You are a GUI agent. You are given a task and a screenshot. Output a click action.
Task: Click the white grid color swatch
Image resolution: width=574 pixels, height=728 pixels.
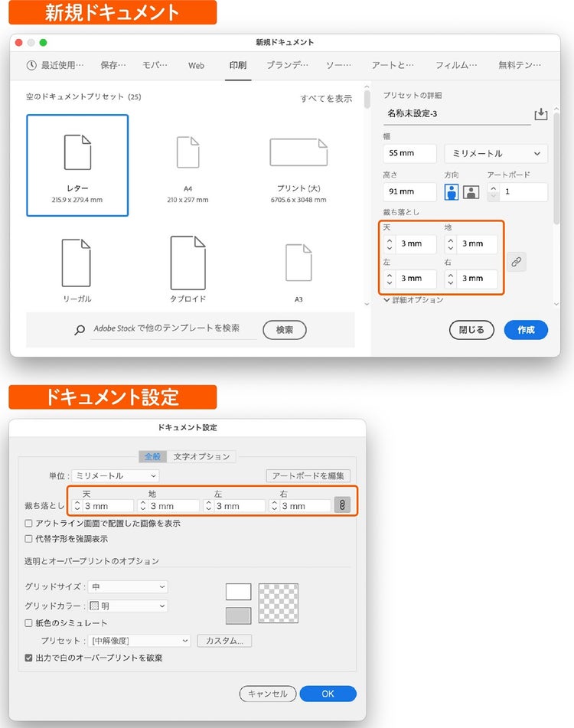click(x=239, y=592)
